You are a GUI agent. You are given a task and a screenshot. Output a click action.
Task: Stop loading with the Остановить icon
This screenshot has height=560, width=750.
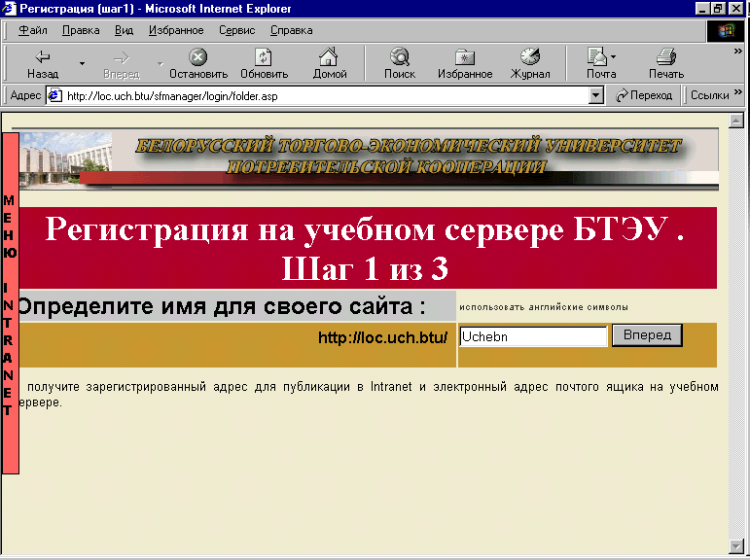[x=198, y=63]
